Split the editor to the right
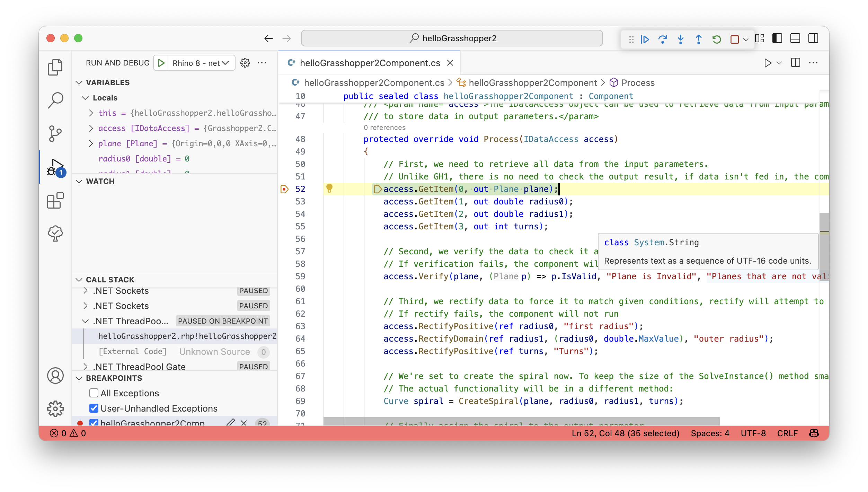The width and height of the screenshot is (868, 492). (x=796, y=63)
